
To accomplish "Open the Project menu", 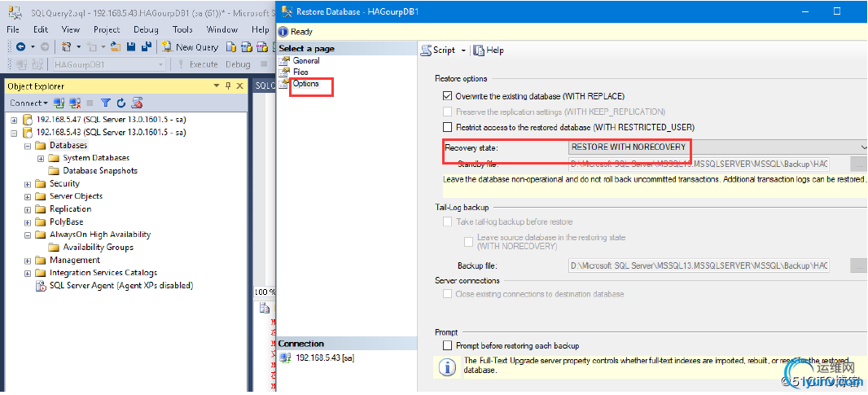I will [107, 29].
